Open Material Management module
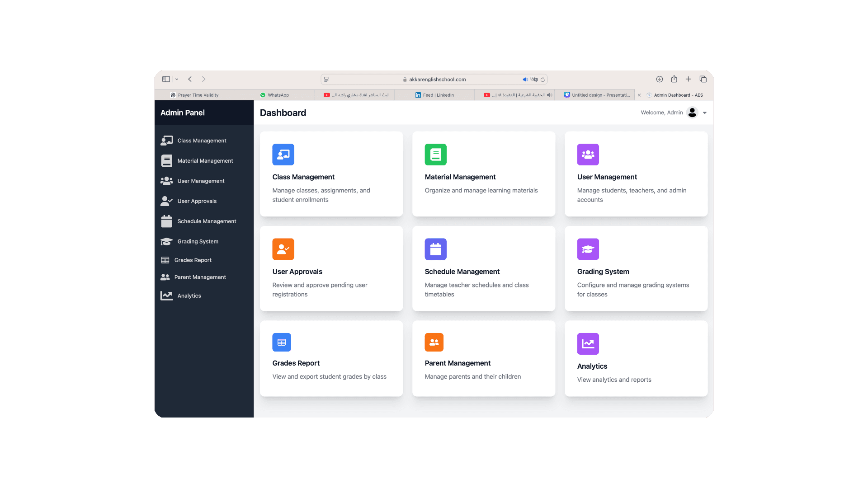Screen dimensions: 868x488 point(483,174)
